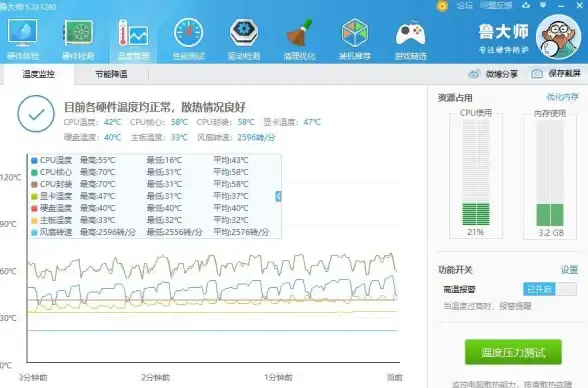Click the 60℃ axis label
The width and height of the screenshot is (588, 388).
pos(8,271)
